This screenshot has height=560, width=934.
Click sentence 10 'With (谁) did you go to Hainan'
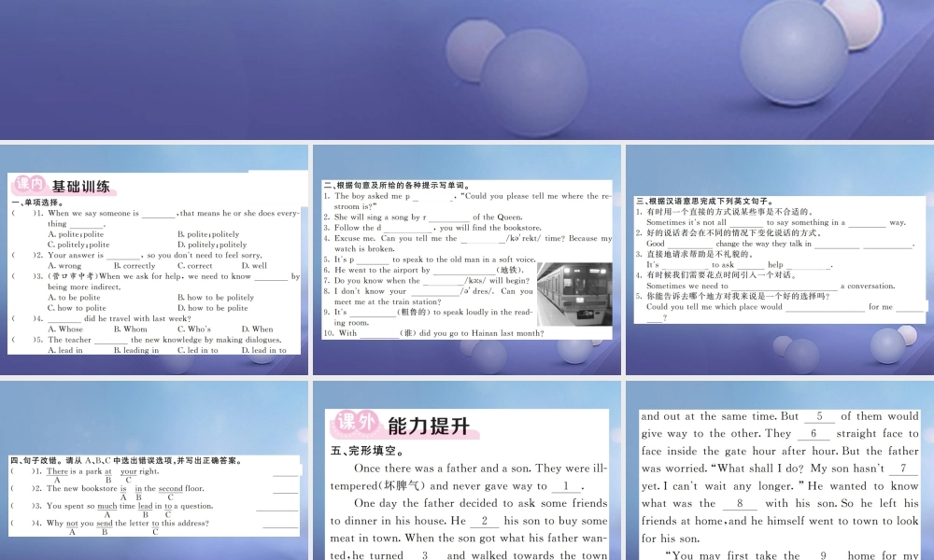[x=433, y=333]
